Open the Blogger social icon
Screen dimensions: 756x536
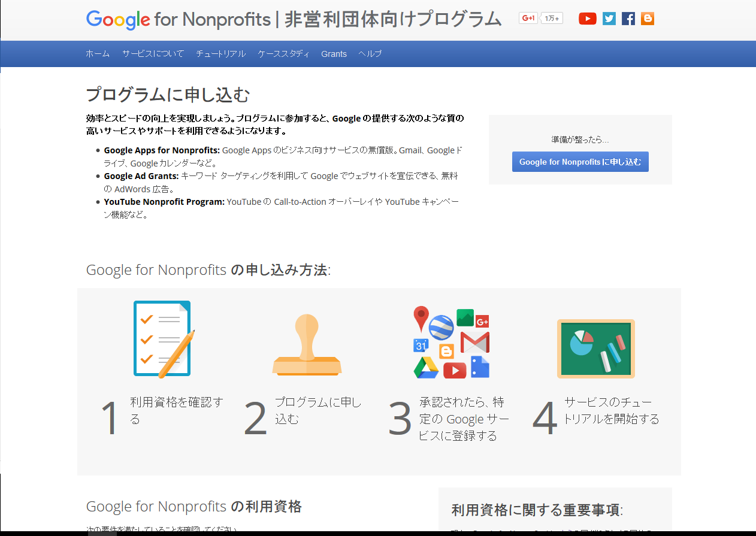click(x=648, y=19)
